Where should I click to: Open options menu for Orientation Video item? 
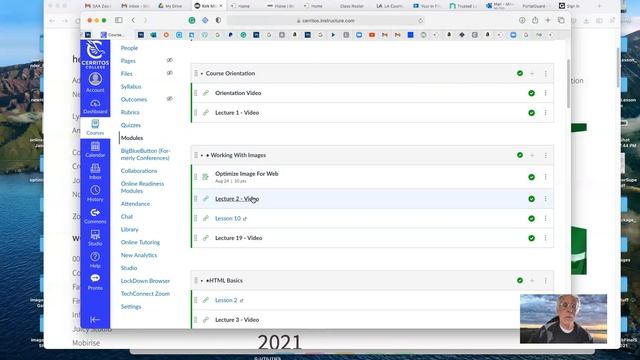[x=545, y=93]
